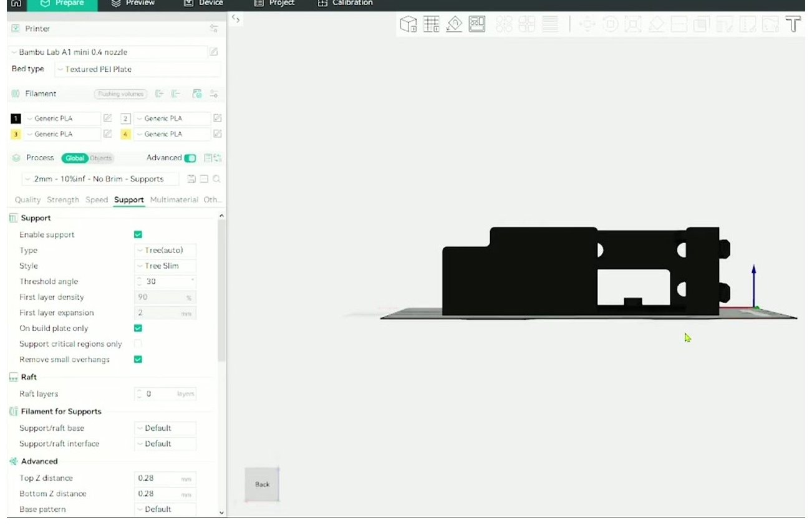The width and height of the screenshot is (812, 525).
Task: Save the process preset with disk icon
Action: point(191,179)
